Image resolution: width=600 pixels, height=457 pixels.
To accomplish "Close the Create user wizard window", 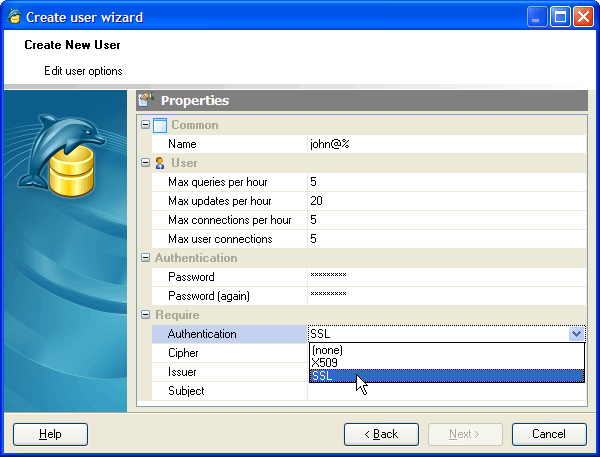I will coord(583,17).
